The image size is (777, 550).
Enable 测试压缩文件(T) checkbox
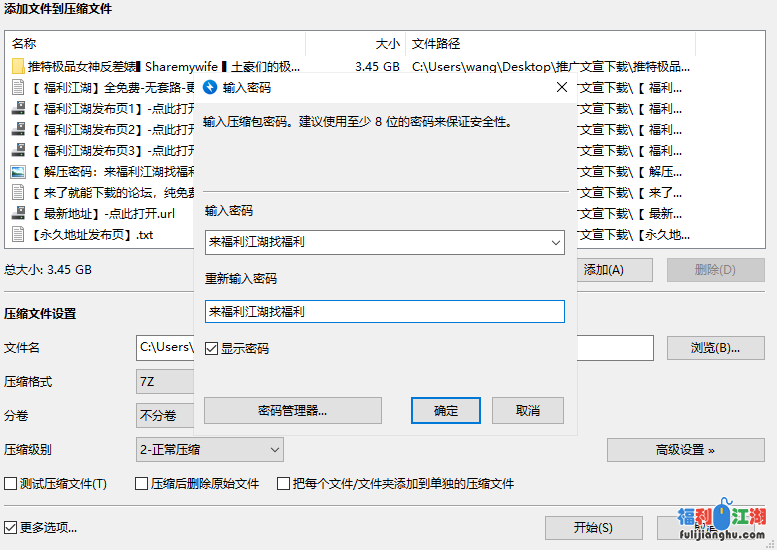pyautogui.click(x=11, y=484)
